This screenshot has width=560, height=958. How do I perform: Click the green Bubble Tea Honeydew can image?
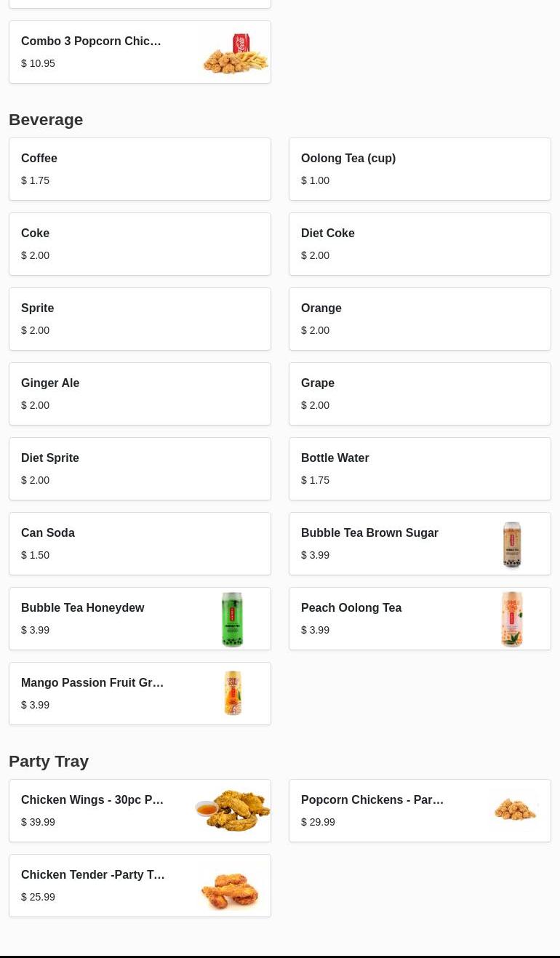[232, 619]
